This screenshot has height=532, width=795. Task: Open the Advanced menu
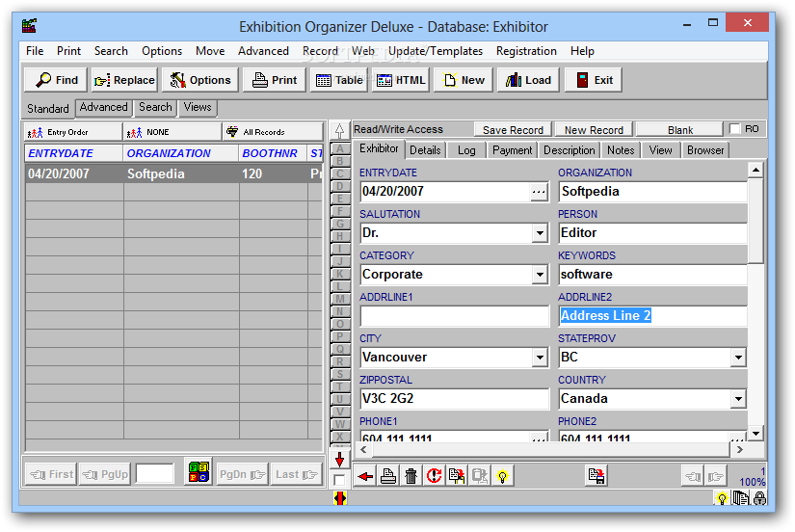click(x=263, y=51)
